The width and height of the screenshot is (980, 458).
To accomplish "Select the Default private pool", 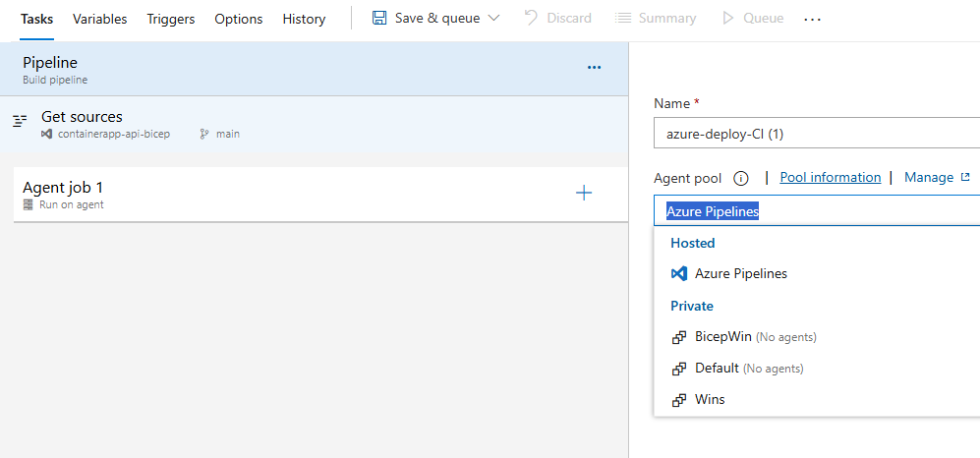I will point(816,368).
